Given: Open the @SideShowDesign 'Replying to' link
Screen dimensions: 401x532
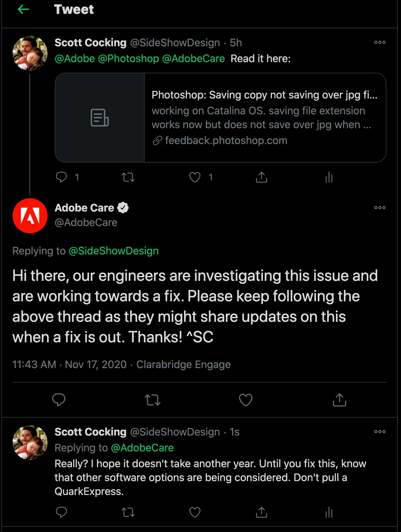Looking at the screenshot, I should [114, 251].
